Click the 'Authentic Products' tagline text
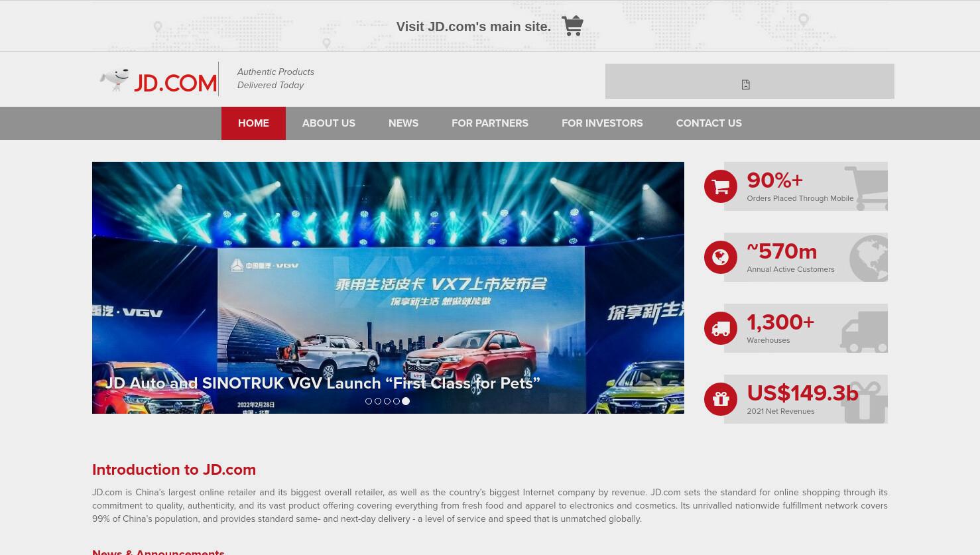Viewport: 980px width, 555px height. click(276, 72)
